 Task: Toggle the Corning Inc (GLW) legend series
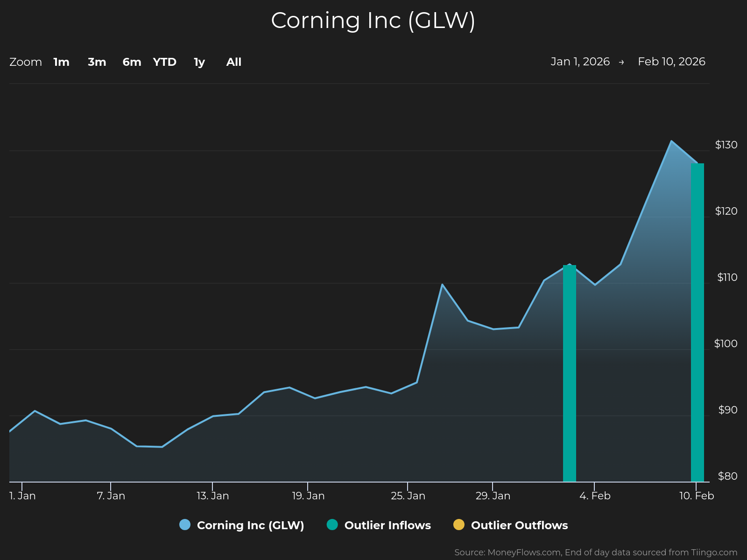(x=242, y=525)
